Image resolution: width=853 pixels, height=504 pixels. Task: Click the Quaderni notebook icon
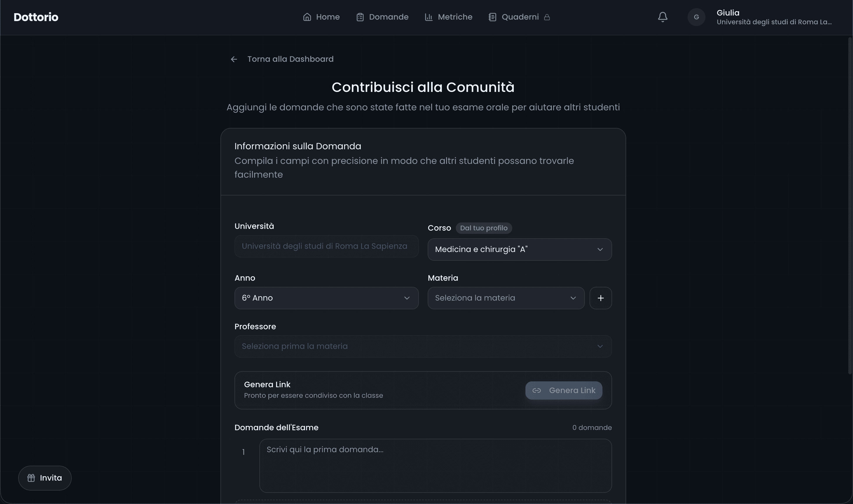coord(492,17)
